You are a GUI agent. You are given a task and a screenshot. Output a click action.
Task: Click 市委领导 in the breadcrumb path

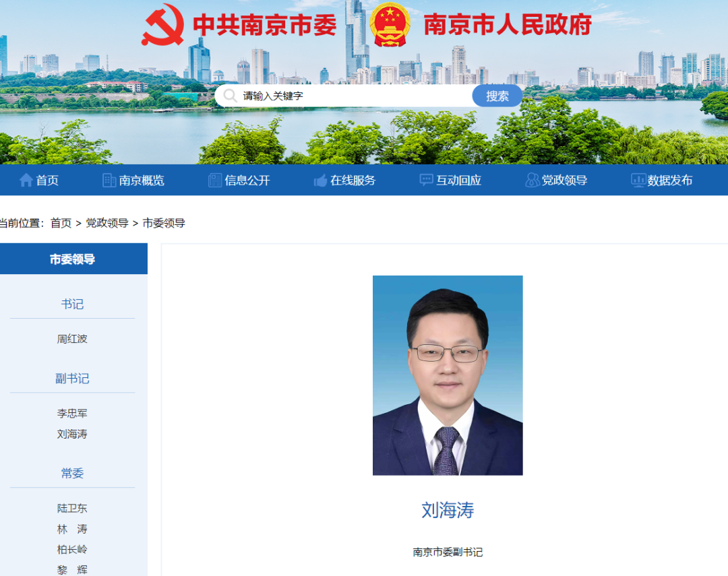pyautogui.click(x=164, y=223)
